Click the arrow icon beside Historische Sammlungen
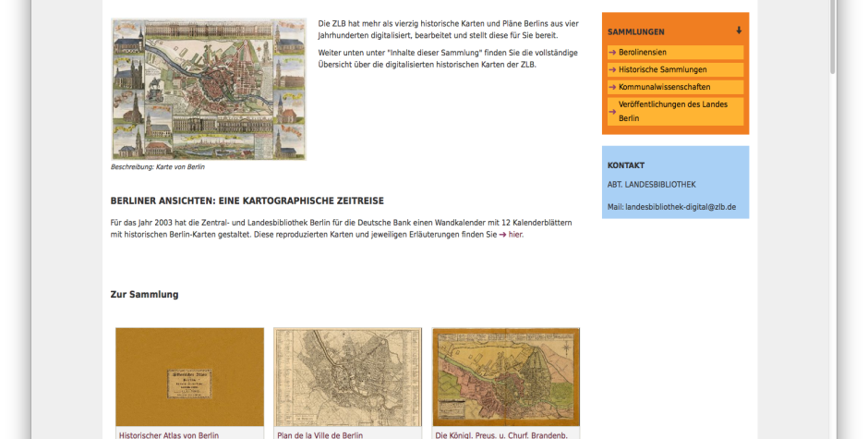The height and width of the screenshot is (439, 868). point(612,69)
